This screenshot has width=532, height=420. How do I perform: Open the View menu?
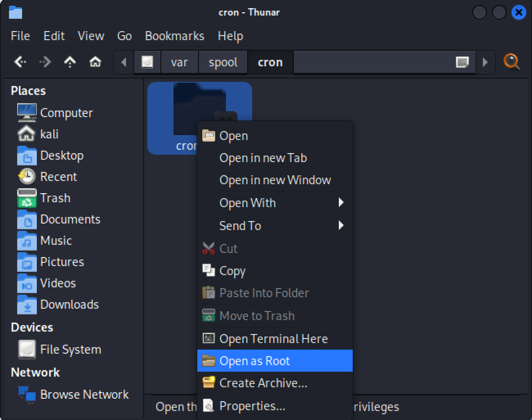coord(91,36)
